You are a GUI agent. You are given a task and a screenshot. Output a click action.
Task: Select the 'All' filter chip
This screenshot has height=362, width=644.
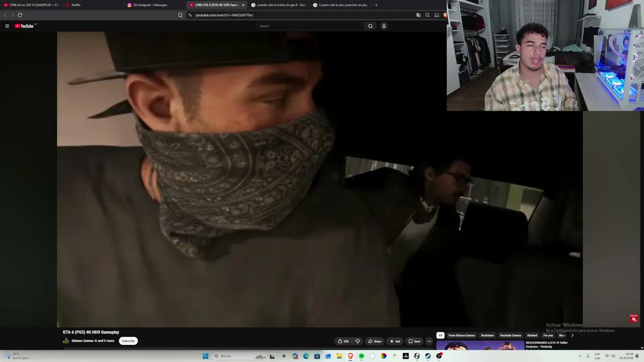point(440,335)
